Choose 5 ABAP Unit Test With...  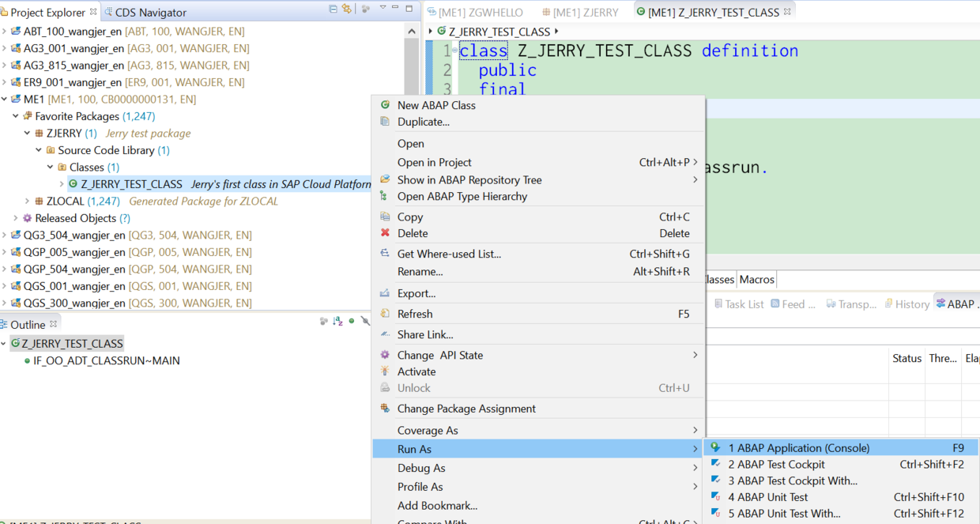click(x=842, y=513)
